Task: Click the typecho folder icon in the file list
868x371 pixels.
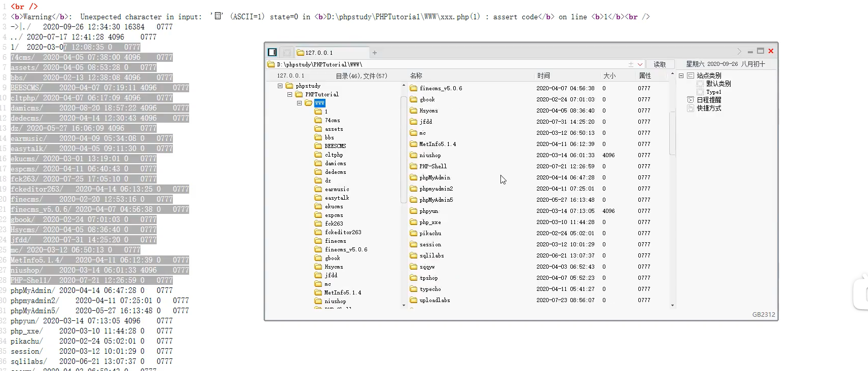Action: [x=413, y=289]
